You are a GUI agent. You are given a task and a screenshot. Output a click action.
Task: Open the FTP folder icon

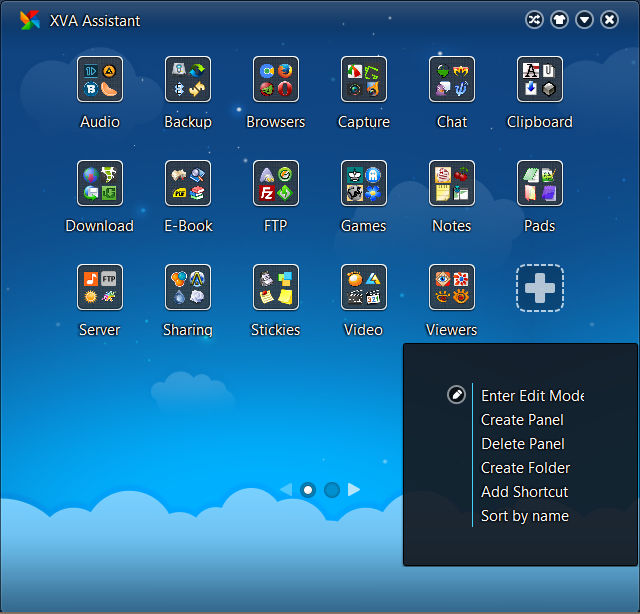pyautogui.click(x=276, y=183)
